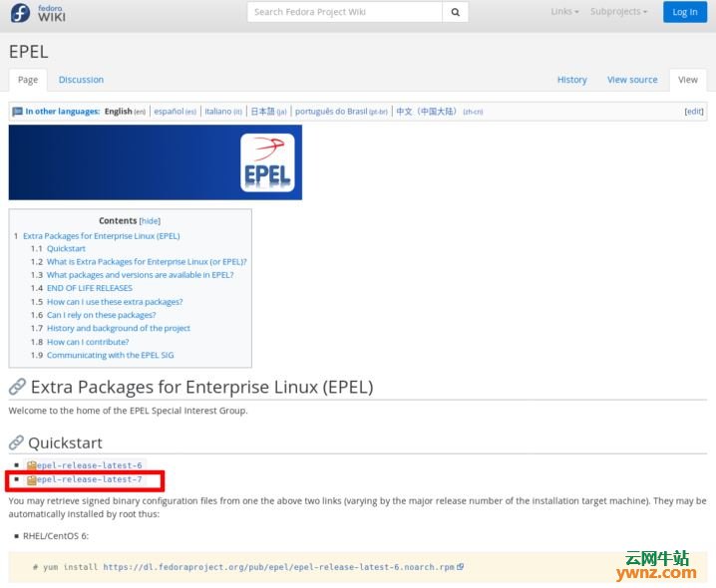
Task: Open 'How can I use these extra packages?' entry
Action: [115, 302]
